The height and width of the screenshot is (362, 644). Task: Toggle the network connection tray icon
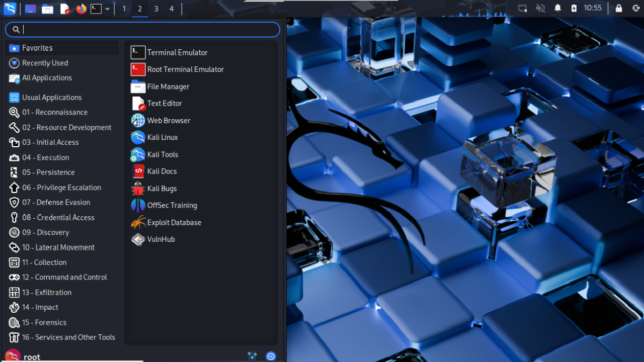[522, 8]
